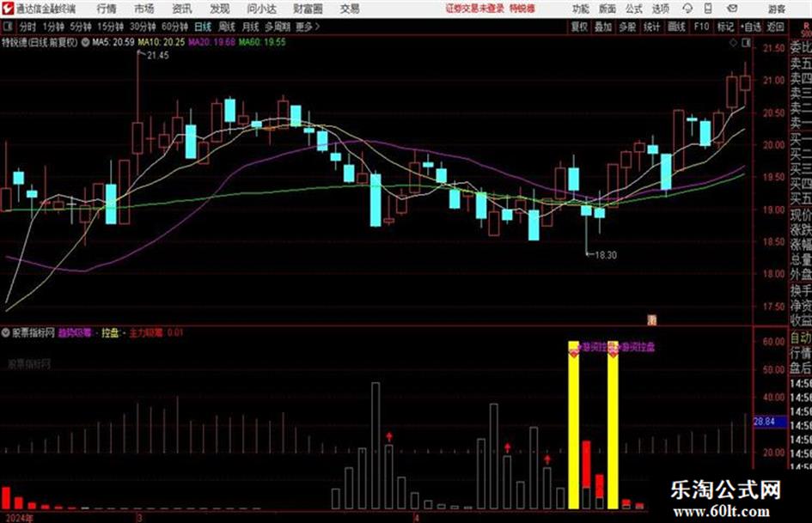This screenshot has width=812, height=523.
Task: Open the 公式 menu
Action: pyautogui.click(x=633, y=9)
